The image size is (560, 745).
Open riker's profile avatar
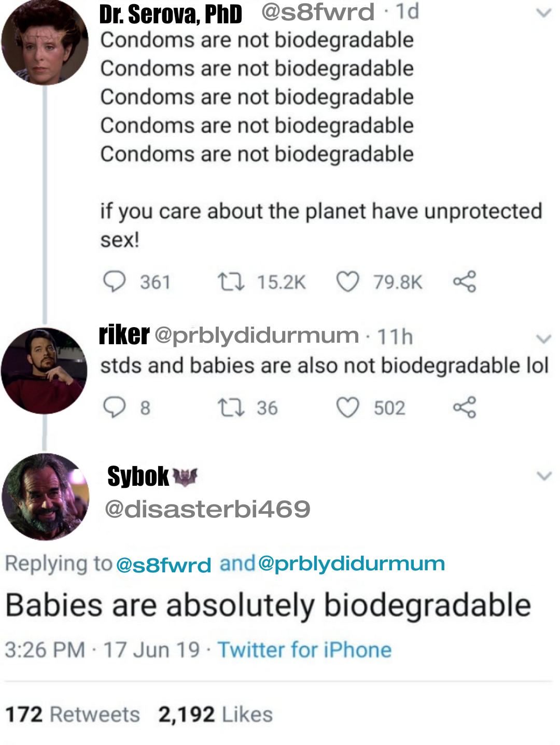point(44,371)
